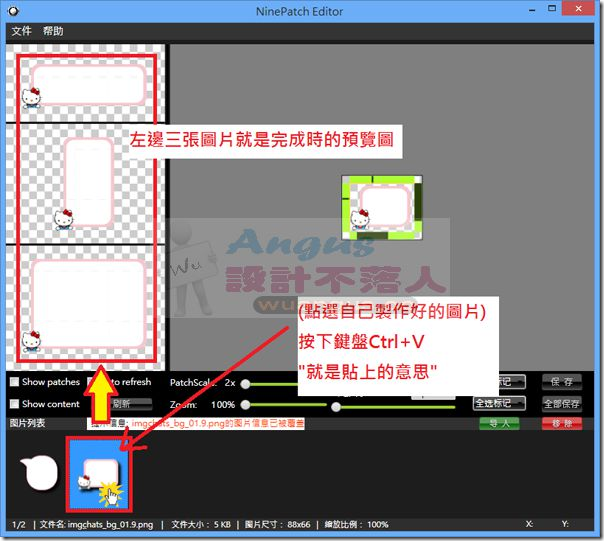The height and width of the screenshot is (541, 604).
Task: Open the 文件 menu
Action: tap(21, 31)
